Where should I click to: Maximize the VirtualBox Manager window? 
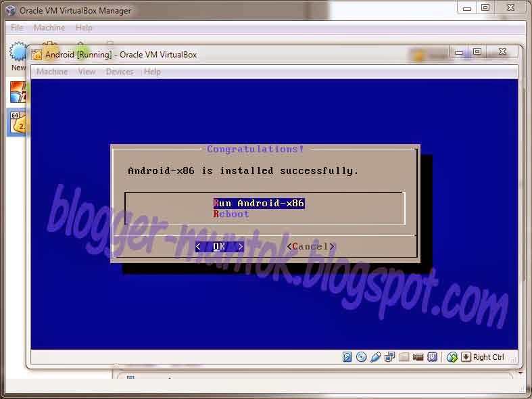click(x=485, y=8)
